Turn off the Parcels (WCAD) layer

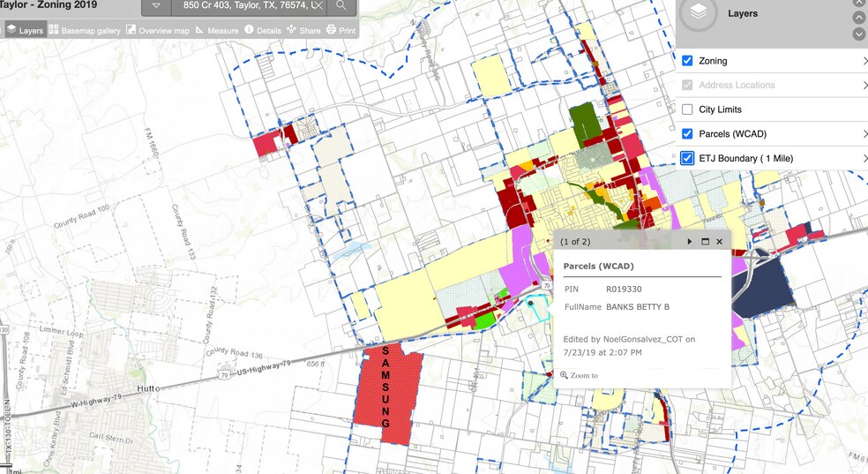(687, 134)
